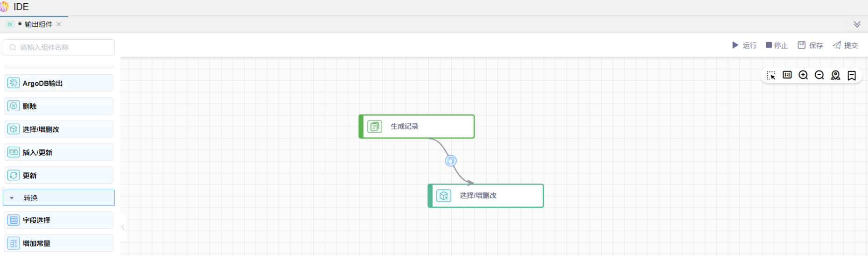Expand the double-chevron tab list dropdown
The image size is (868, 256).
[x=857, y=24]
